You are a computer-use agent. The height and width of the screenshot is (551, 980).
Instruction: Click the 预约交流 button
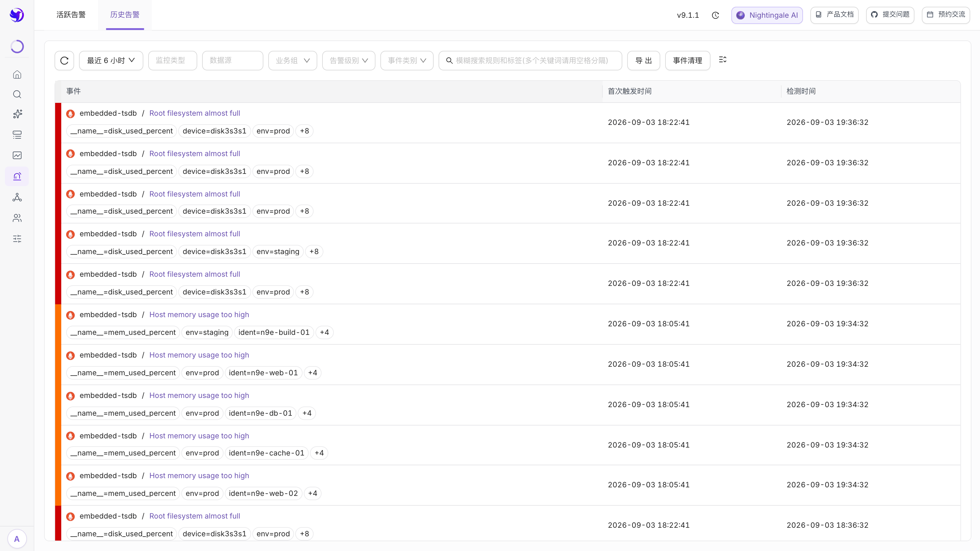pos(946,15)
